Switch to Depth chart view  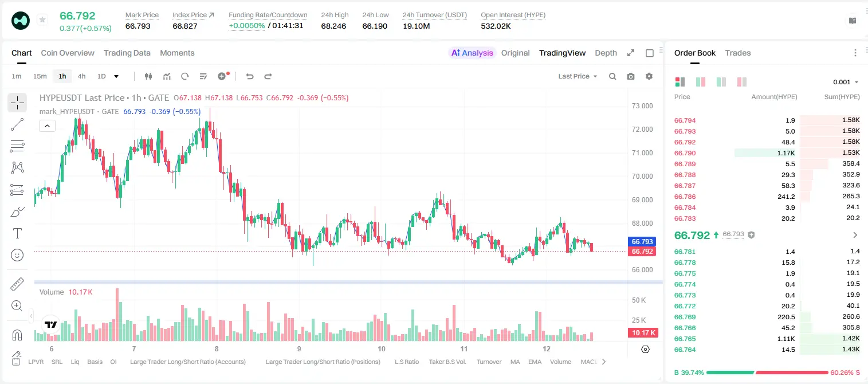point(606,53)
